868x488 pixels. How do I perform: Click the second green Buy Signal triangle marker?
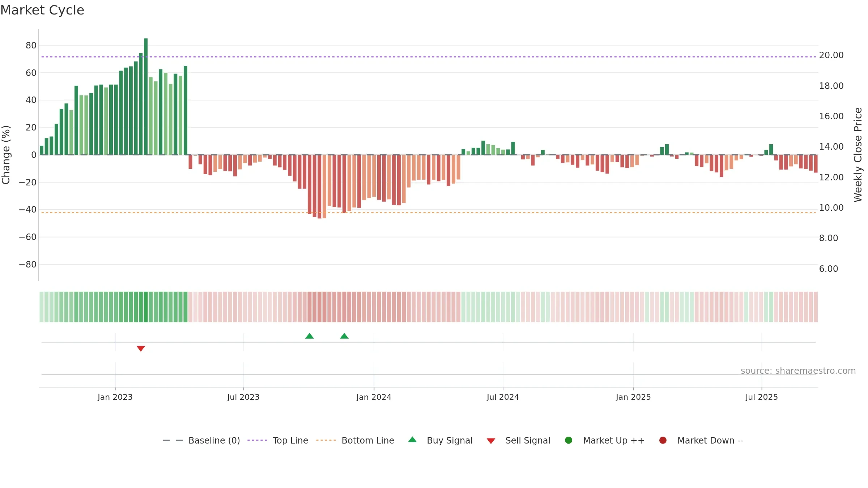[x=344, y=336]
